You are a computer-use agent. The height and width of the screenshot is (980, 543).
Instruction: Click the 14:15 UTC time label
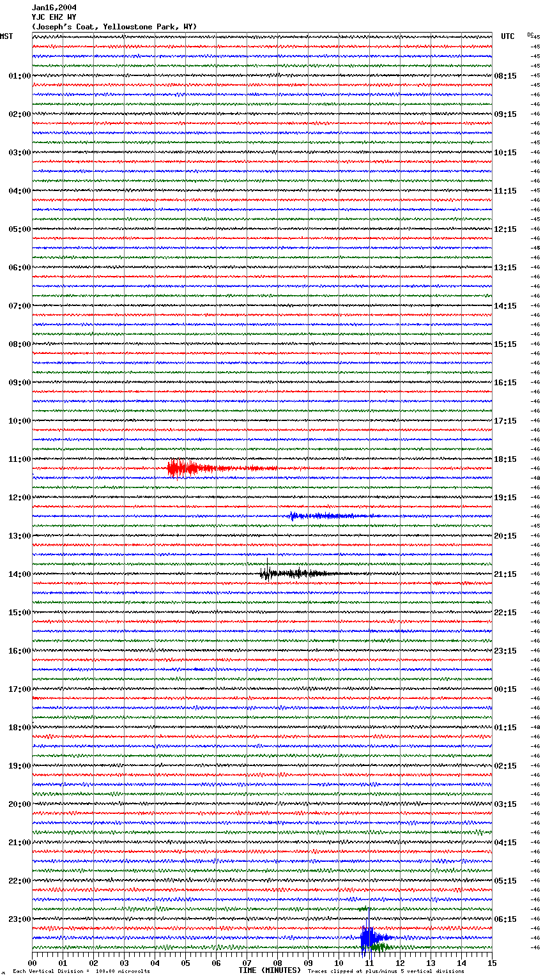coord(505,306)
